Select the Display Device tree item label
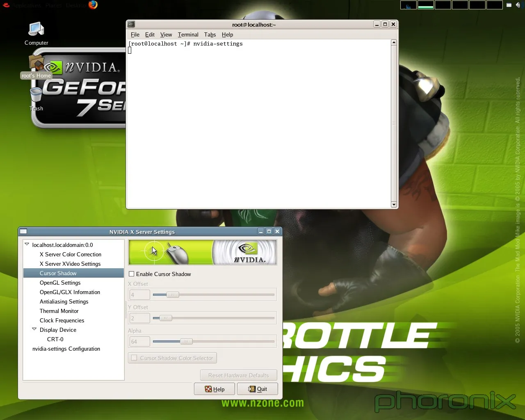This screenshot has height=420, width=525. coord(58,330)
